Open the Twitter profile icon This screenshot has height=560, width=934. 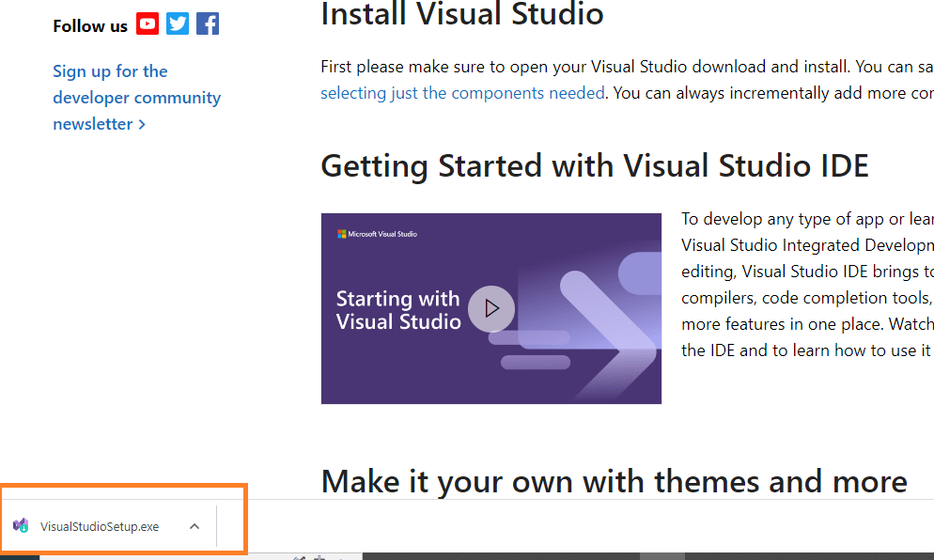coord(178,23)
